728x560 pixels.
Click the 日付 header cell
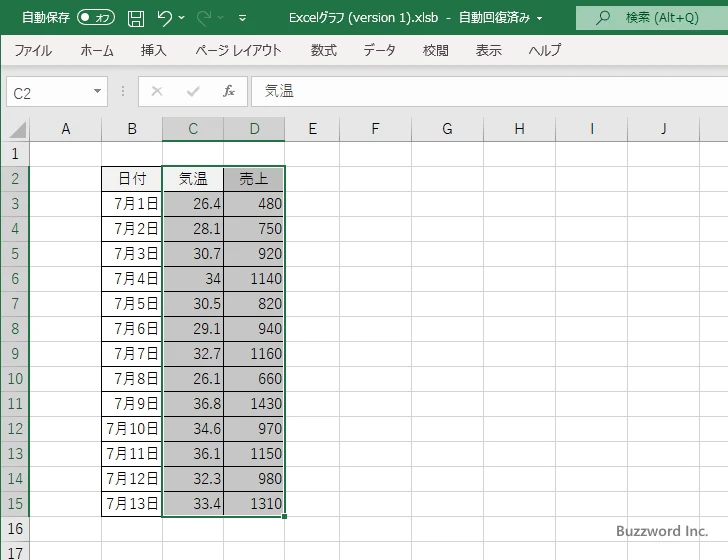[x=132, y=179]
